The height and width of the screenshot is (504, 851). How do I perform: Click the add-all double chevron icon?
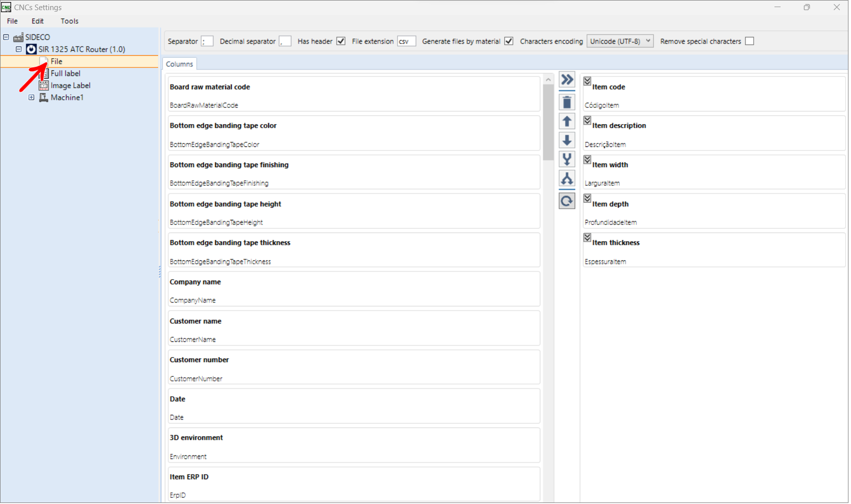coord(568,80)
